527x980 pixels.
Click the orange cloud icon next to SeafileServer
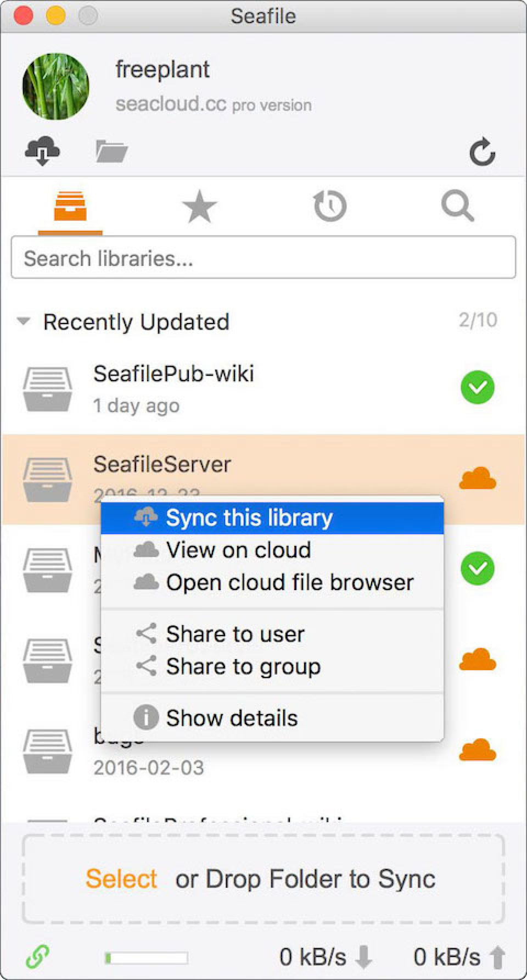[477, 478]
